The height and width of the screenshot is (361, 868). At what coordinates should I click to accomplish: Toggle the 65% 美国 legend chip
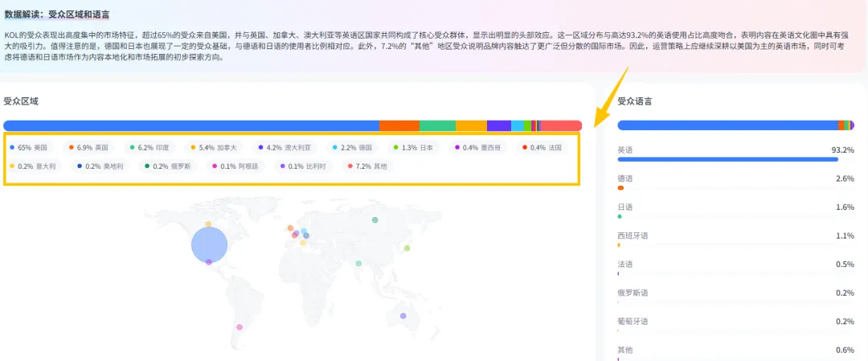coord(32,148)
